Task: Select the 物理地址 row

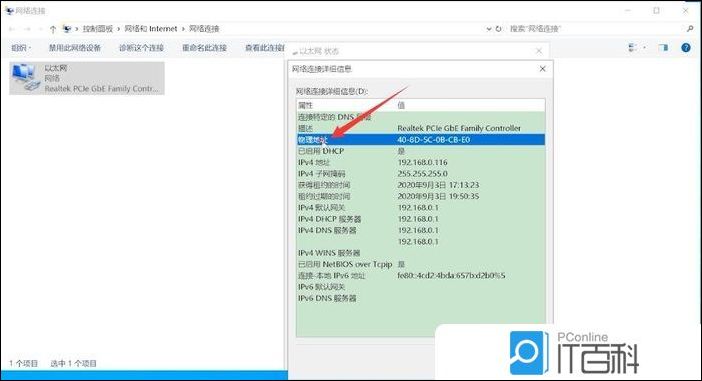Action: click(421, 140)
